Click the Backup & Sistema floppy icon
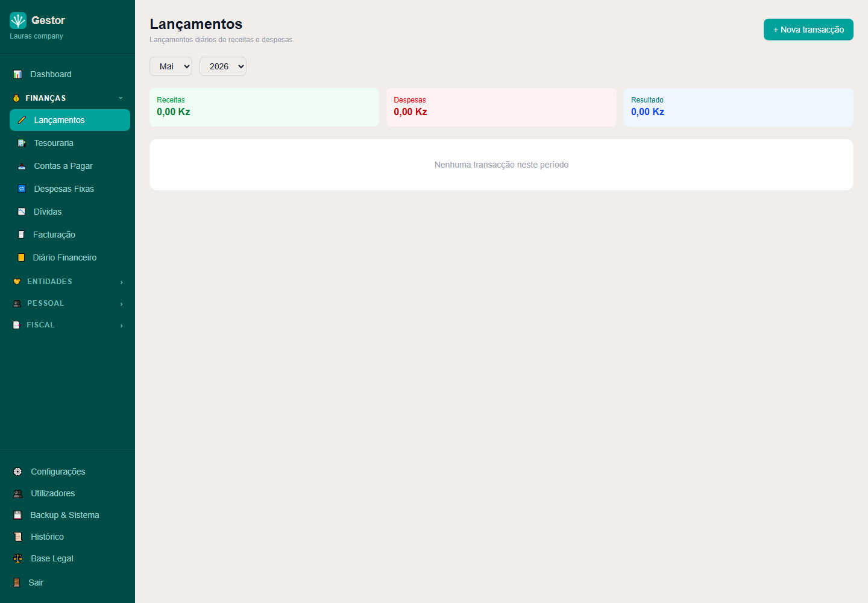This screenshot has width=868, height=603. [17, 515]
